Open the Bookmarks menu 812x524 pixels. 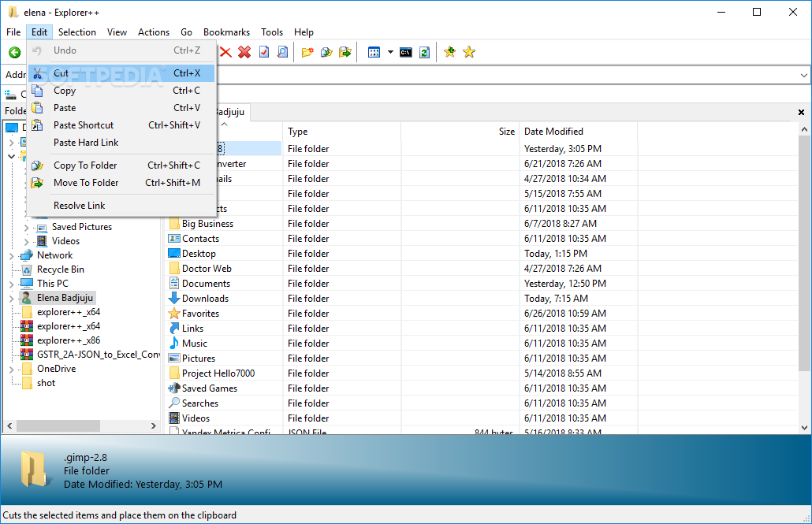(x=226, y=32)
